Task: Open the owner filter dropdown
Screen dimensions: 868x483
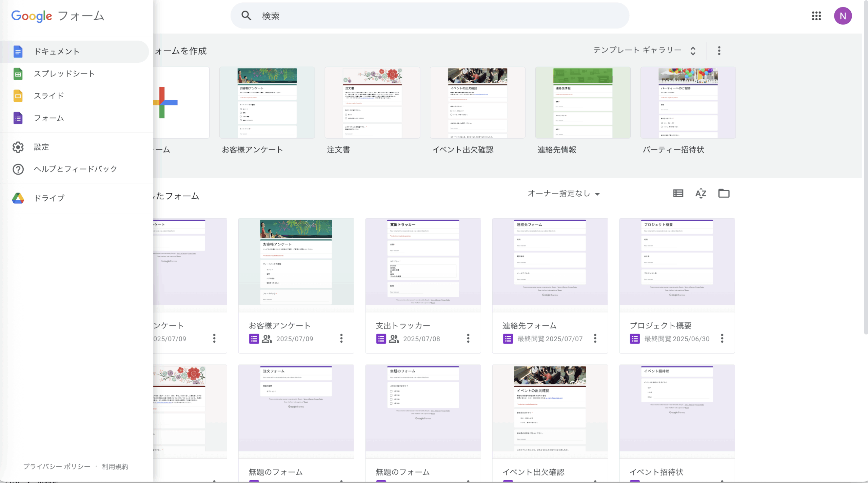Action: (564, 194)
